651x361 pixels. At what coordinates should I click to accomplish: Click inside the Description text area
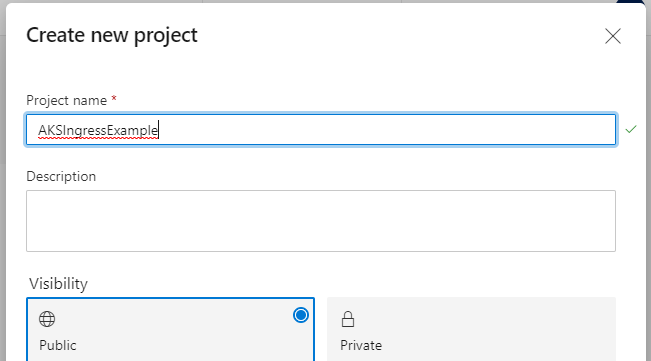(x=321, y=221)
